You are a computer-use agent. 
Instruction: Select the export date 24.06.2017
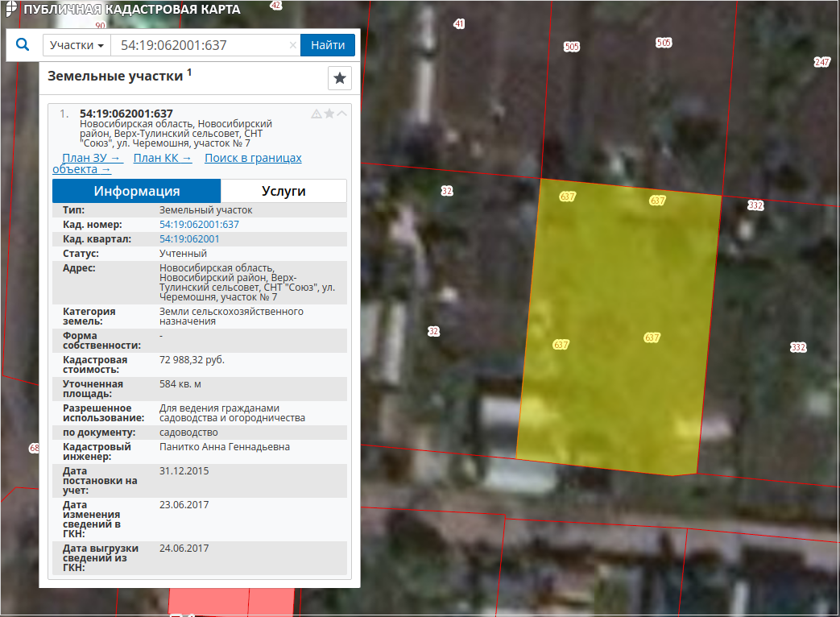pyautogui.click(x=184, y=548)
